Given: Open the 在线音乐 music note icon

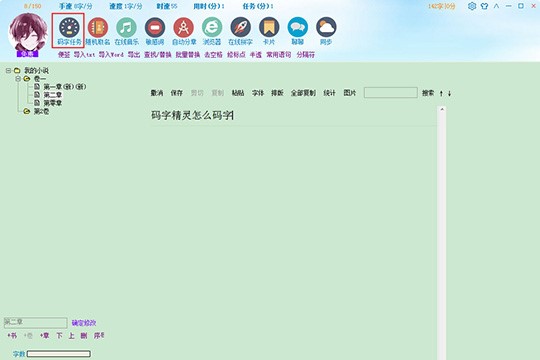Looking at the screenshot, I should (x=126, y=28).
